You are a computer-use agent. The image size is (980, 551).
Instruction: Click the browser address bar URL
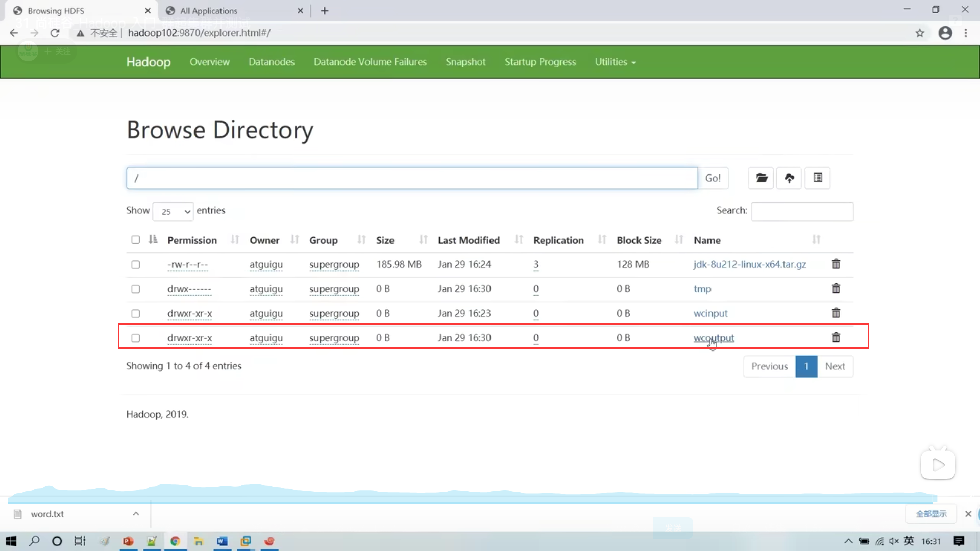pyautogui.click(x=199, y=33)
